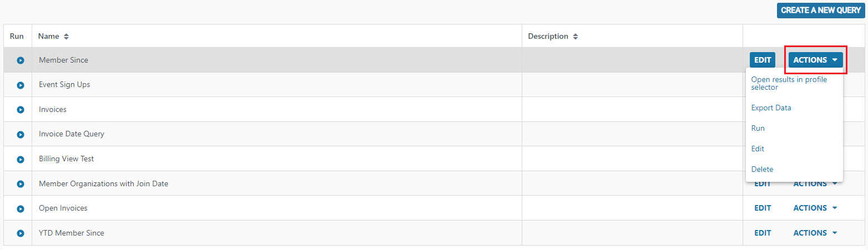Screen dimensions: 868x250
Task: Run Member Organizations with Join Date query
Action: [21, 184]
